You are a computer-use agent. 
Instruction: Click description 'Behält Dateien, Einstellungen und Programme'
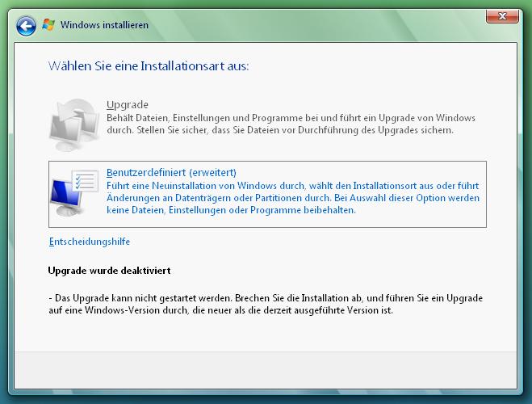click(204, 118)
